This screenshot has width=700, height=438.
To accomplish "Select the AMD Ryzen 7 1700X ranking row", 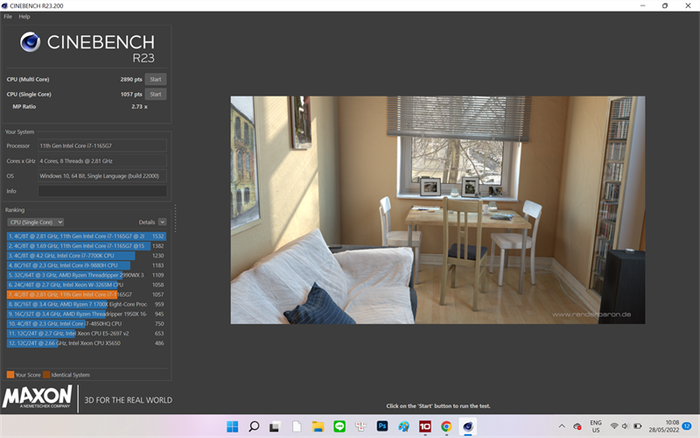I will coord(86,304).
